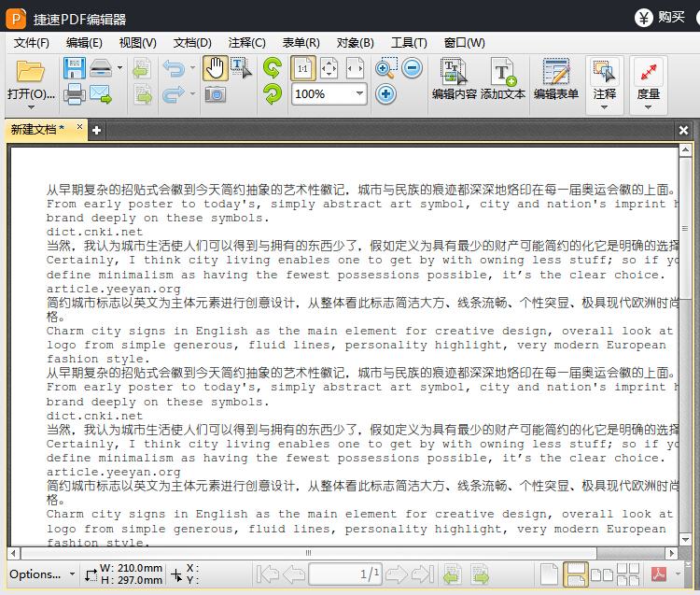Select the Hand tool

coord(216,68)
